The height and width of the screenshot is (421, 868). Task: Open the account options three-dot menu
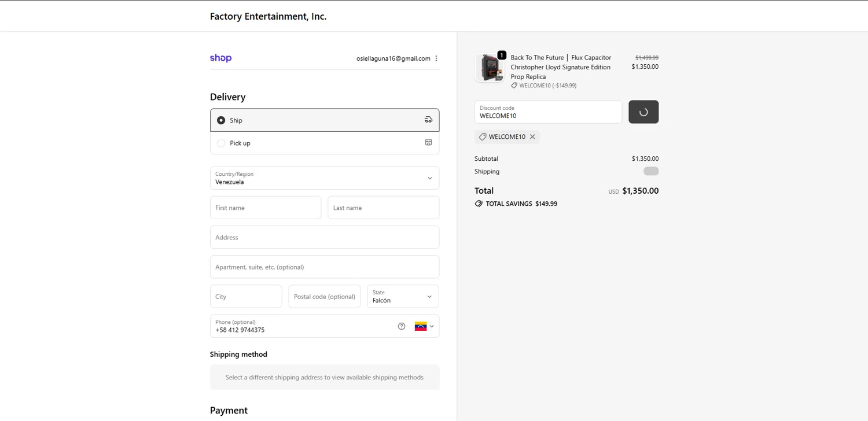436,58
